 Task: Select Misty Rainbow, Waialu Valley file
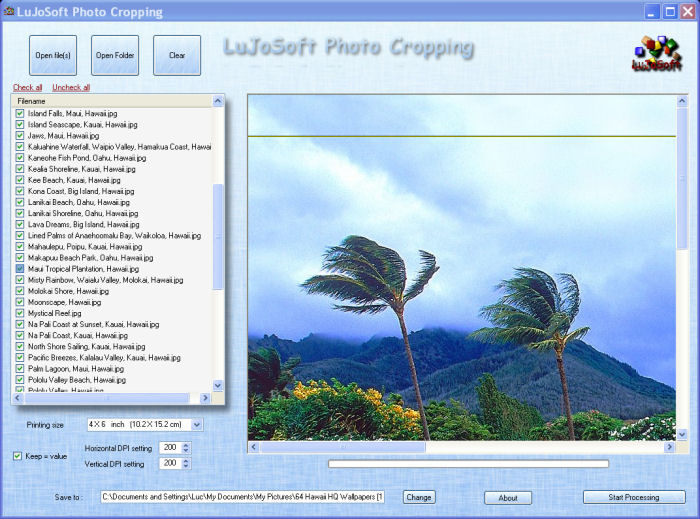(x=105, y=280)
